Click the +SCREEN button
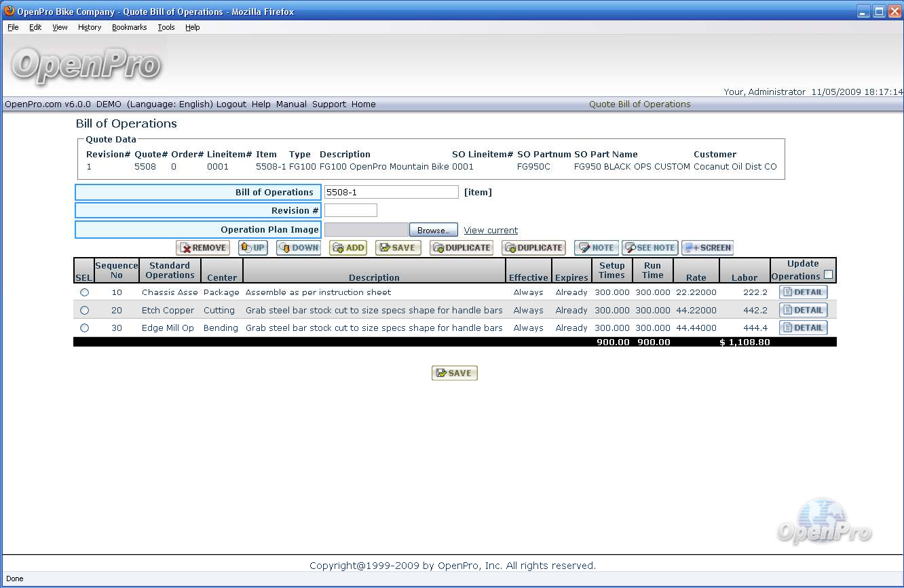904x588 pixels. pos(707,248)
